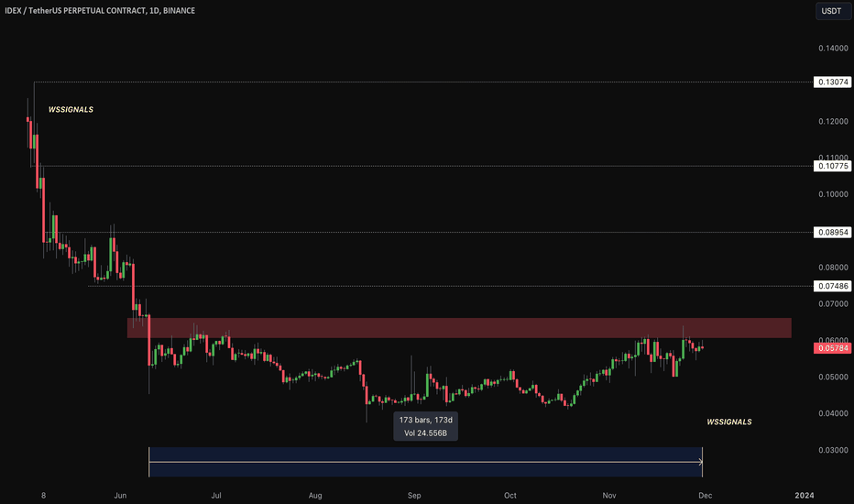Click the 0.08000 price axis value
This screenshot has height=504, width=854.
point(833,268)
